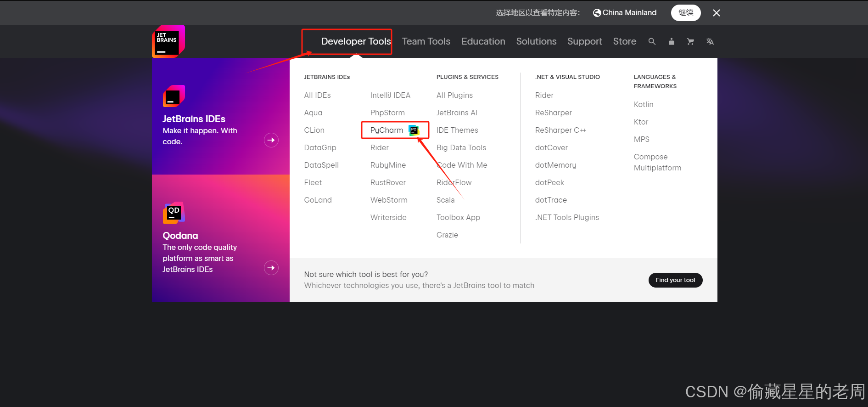The width and height of the screenshot is (868, 407).
Task: Open the PhpStorm link
Action: pyautogui.click(x=387, y=113)
